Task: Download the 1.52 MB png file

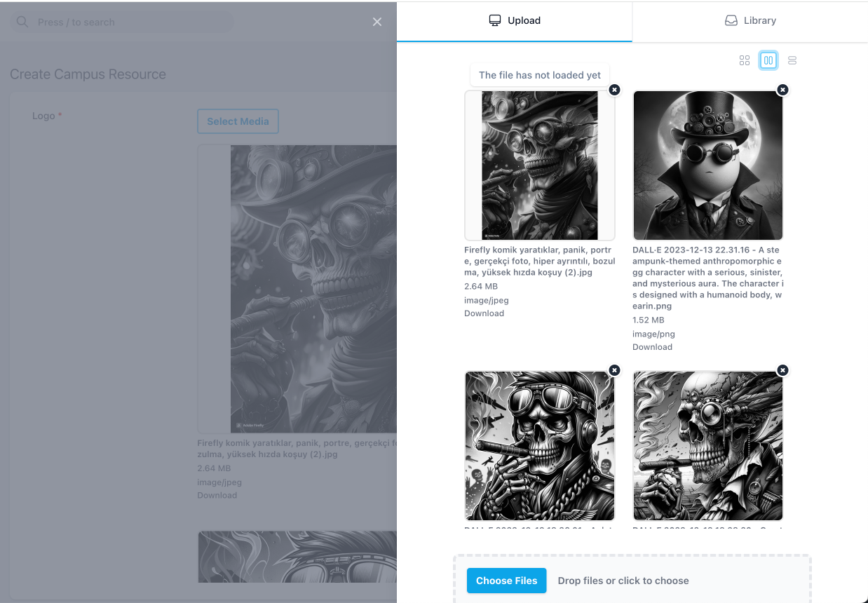Action: tap(652, 347)
